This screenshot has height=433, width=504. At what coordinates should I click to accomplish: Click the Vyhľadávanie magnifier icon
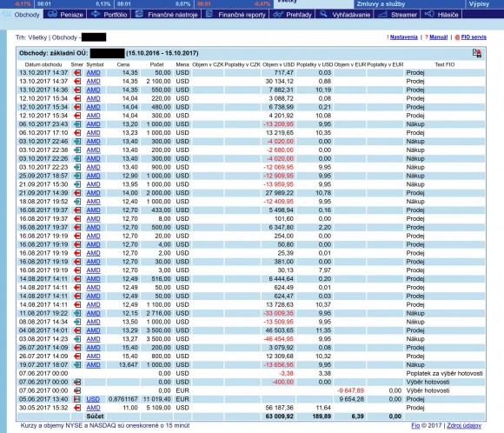[323, 14]
